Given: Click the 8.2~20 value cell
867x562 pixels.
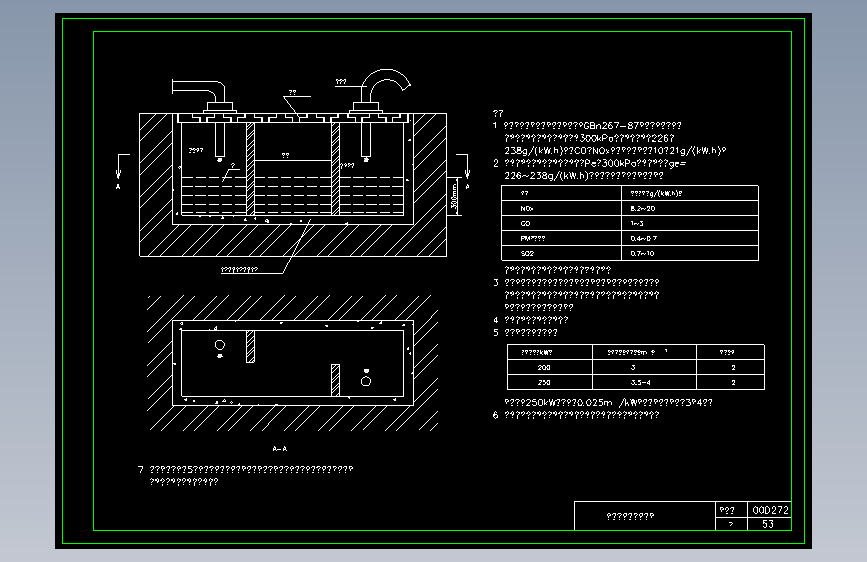Looking at the screenshot, I should click(690, 209).
